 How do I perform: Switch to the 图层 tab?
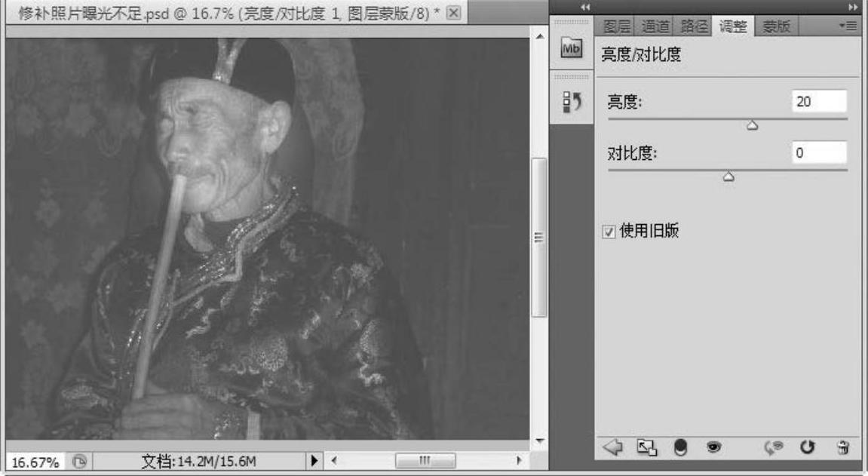pyautogui.click(x=618, y=26)
